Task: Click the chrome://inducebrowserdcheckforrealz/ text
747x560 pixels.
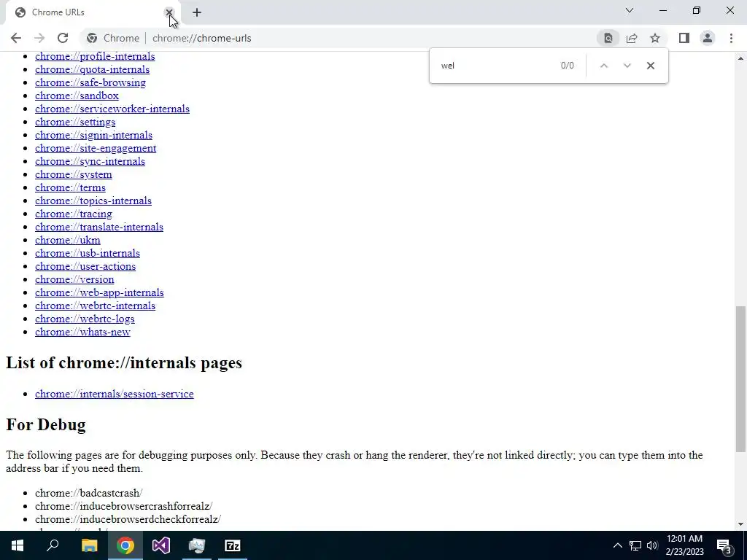Action: 128,519
